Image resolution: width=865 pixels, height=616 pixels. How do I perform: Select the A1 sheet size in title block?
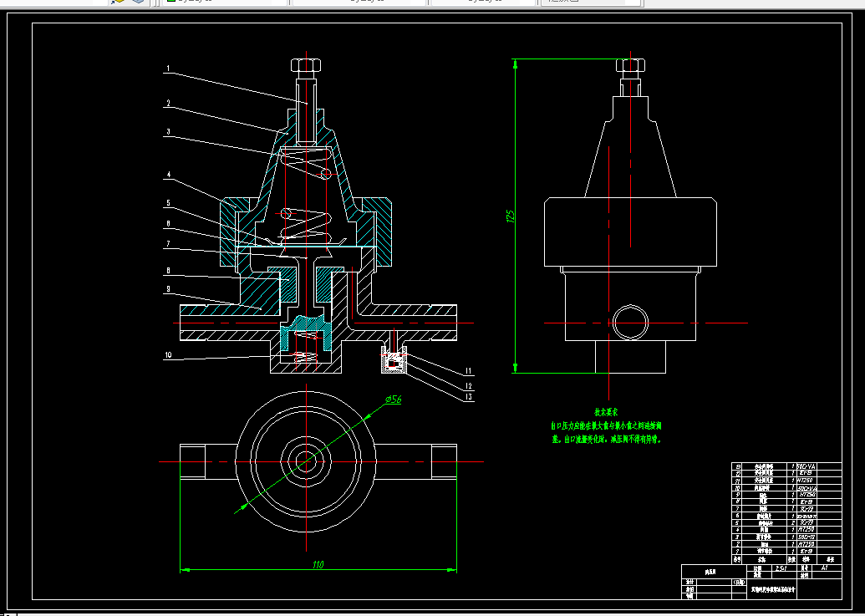coord(825,568)
